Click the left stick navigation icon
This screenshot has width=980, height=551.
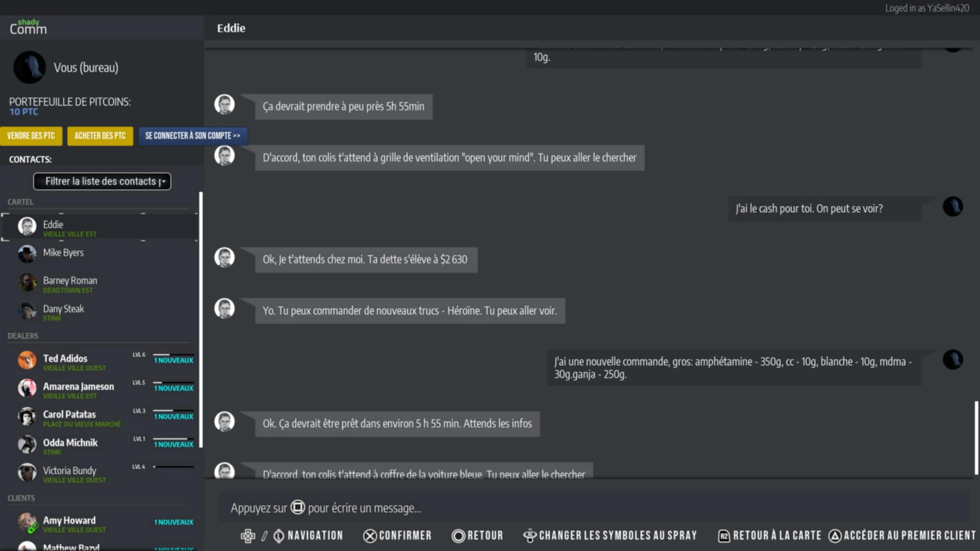pyautogui.click(x=278, y=536)
